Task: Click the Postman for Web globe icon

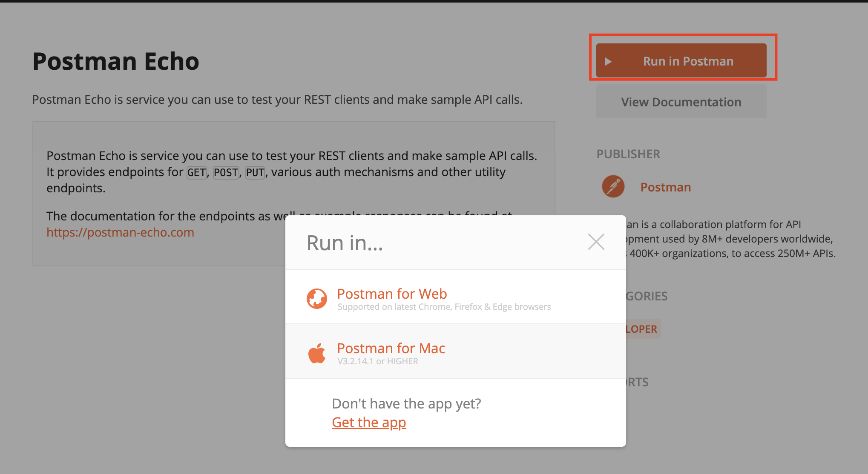Action: click(x=317, y=299)
